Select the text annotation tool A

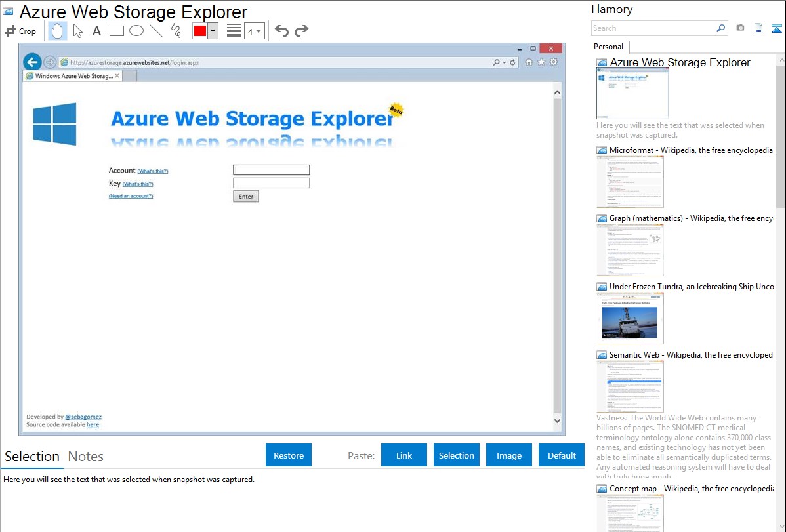(96, 31)
